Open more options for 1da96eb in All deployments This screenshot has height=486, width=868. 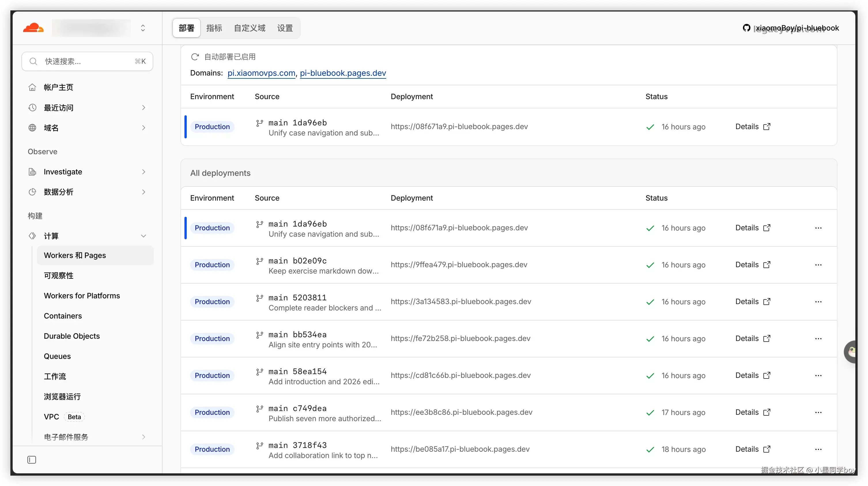pyautogui.click(x=818, y=228)
